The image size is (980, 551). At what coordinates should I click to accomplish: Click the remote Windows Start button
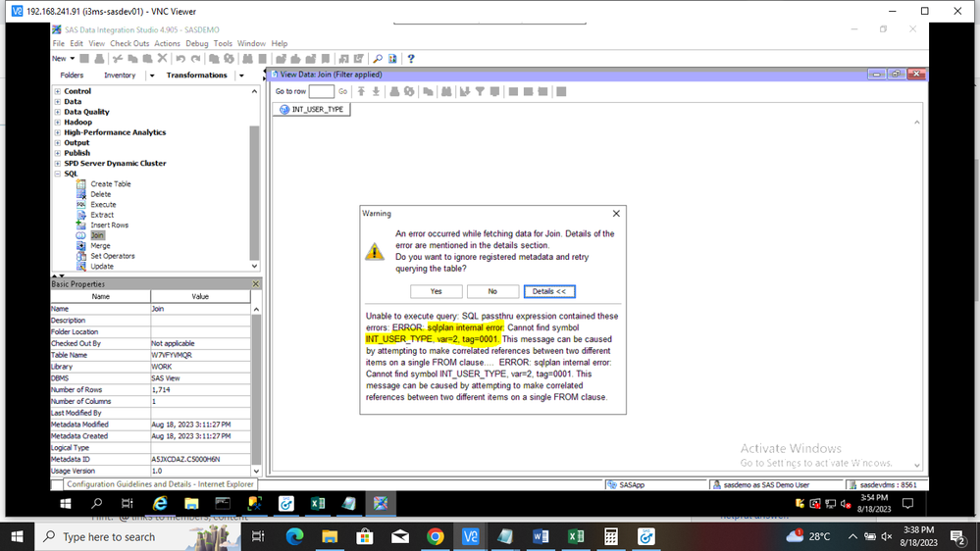pyautogui.click(x=66, y=504)
